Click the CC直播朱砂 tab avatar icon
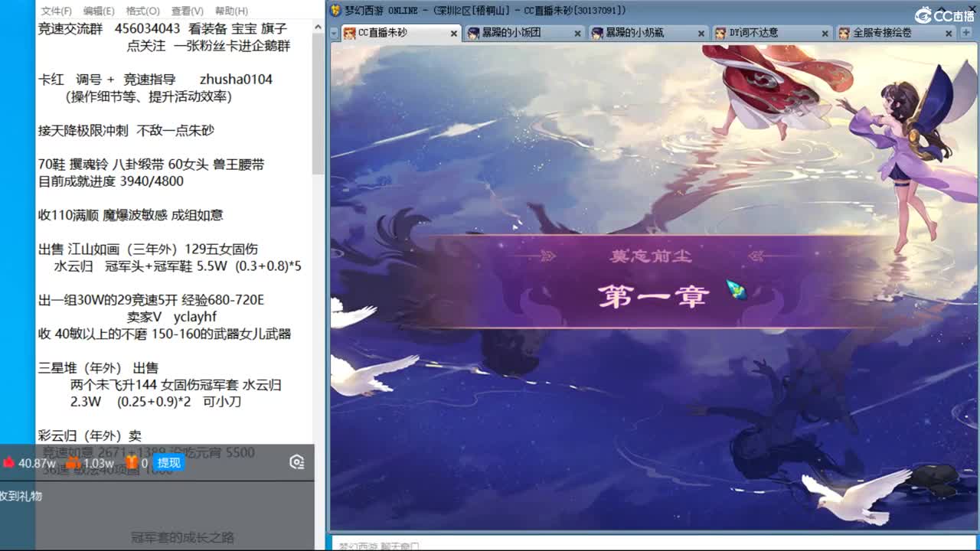 (349, 33)
